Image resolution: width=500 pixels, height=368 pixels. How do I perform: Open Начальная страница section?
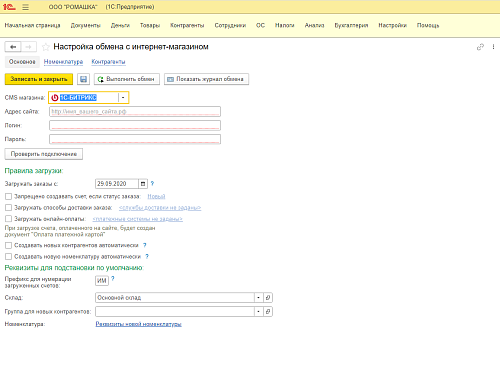33,25
